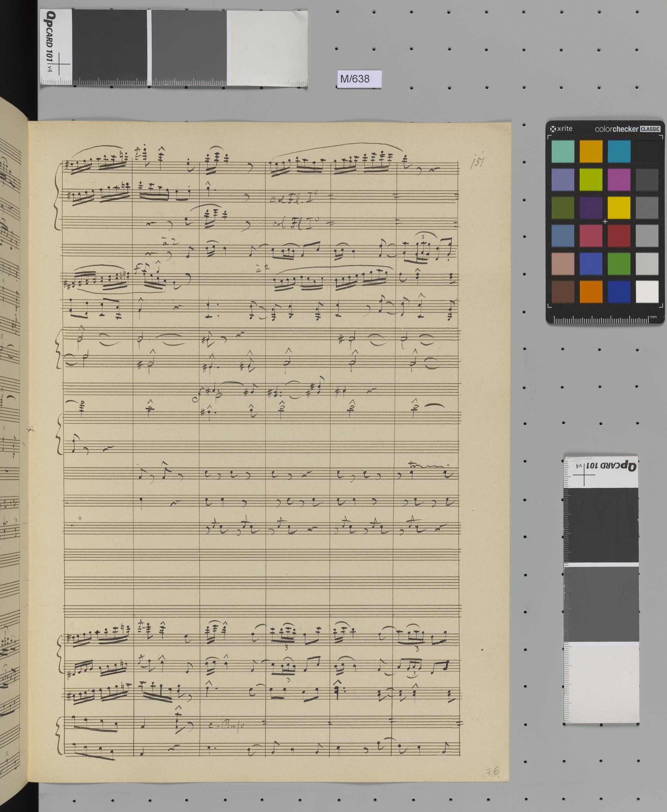667x812 pixels.
Task: Select the magenta swatch on the colorchecker
Action: tap(619, 179)
